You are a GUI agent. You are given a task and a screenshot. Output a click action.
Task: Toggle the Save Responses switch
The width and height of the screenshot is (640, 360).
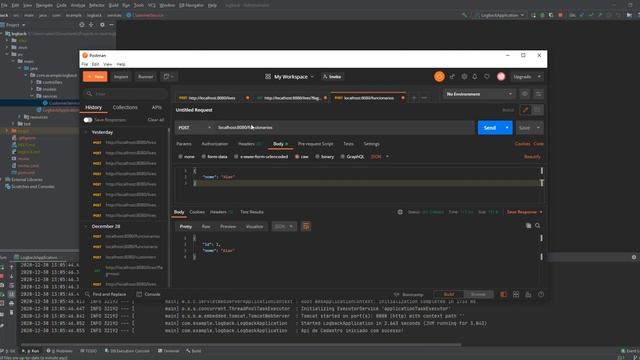tap(88, 120)
